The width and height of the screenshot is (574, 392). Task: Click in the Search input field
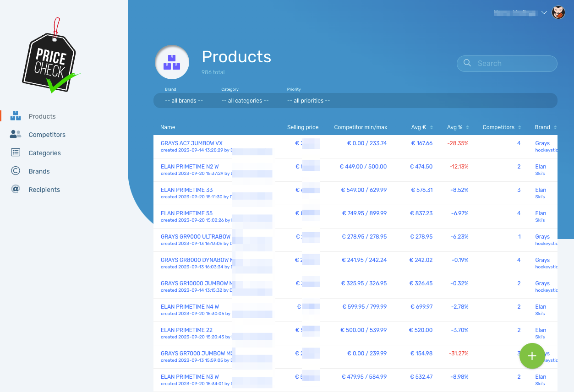point(507,64)
